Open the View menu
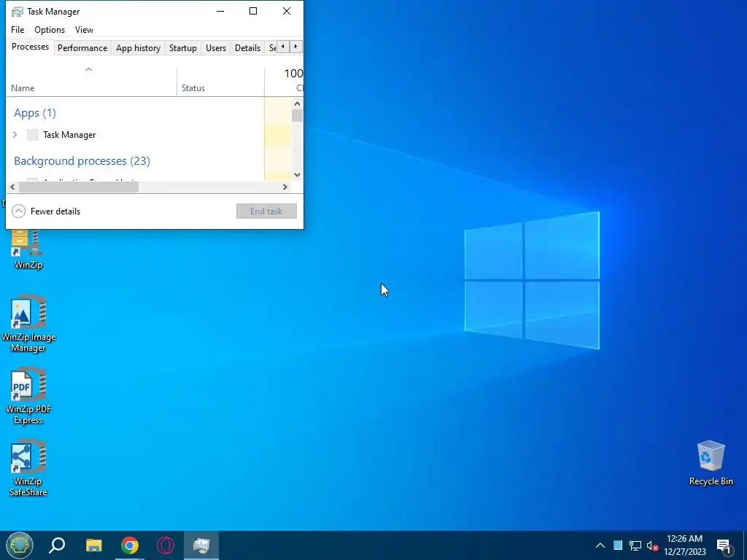 click(84, 29)
